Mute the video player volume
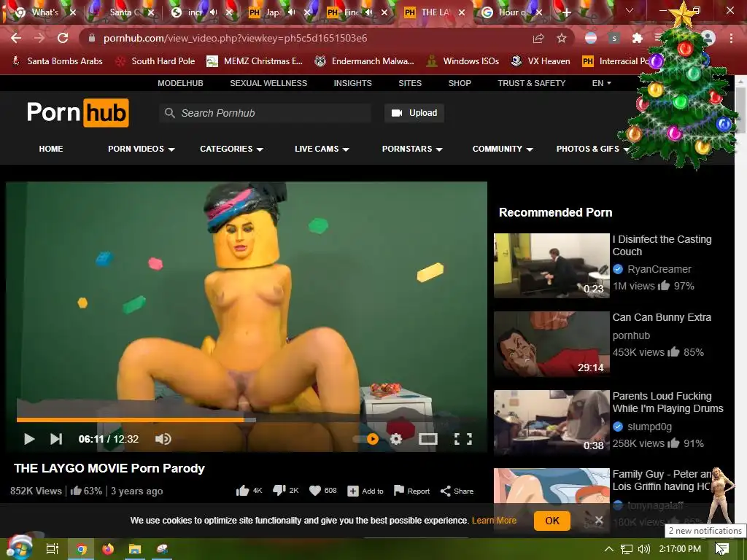The width and height of the screenshot is (747, 560). (163, 438)
